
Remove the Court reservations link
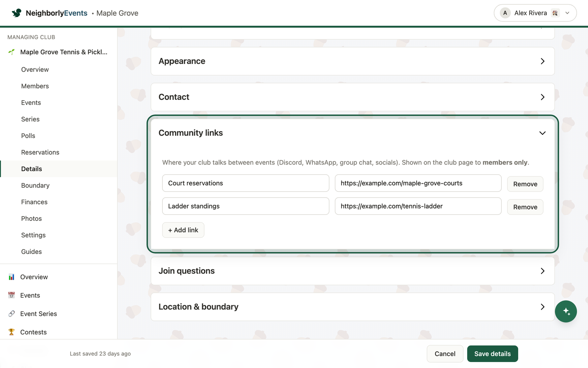(525, 184)
